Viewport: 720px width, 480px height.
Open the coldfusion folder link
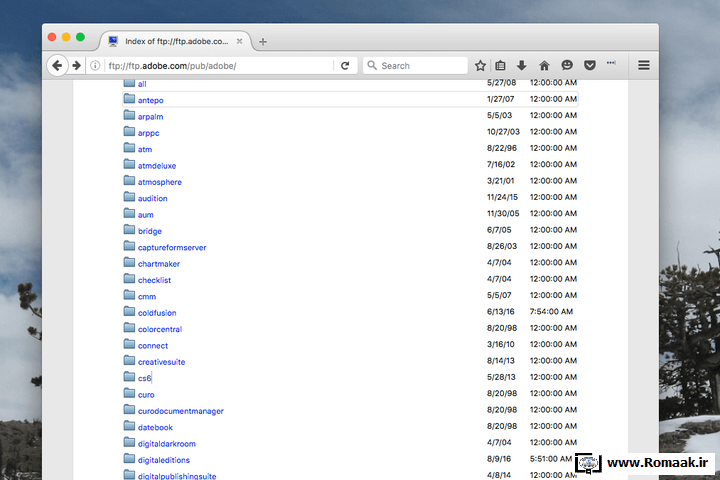click(157, 313)
